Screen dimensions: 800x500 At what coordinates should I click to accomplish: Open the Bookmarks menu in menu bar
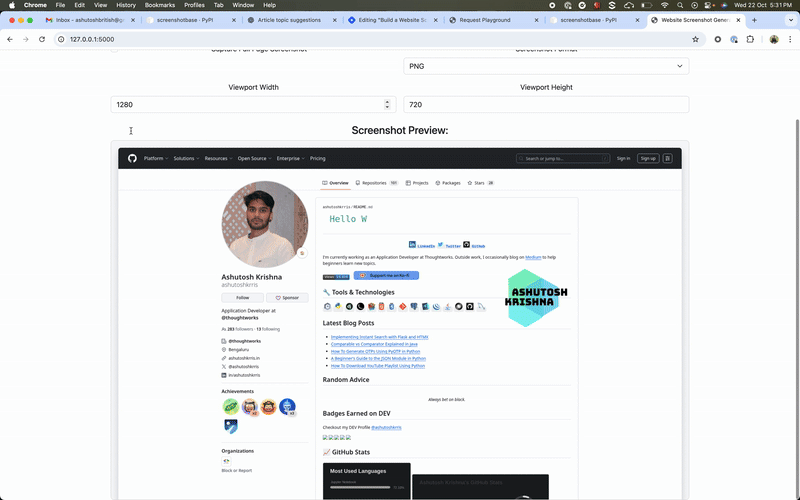coord(159,5)
